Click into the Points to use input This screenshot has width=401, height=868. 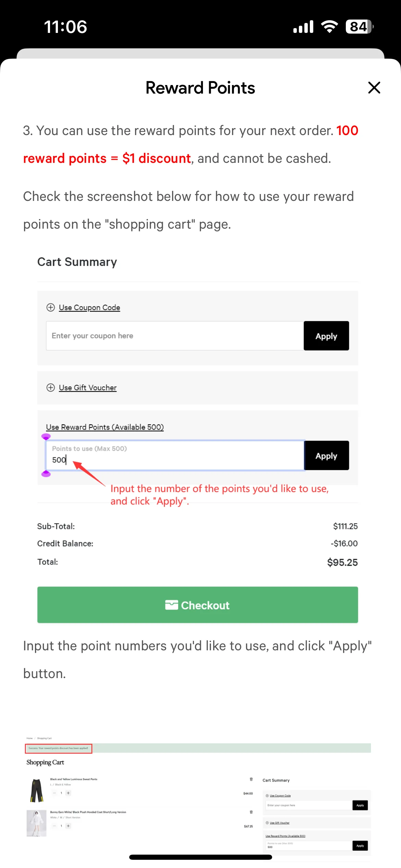[x=175, y=455]
